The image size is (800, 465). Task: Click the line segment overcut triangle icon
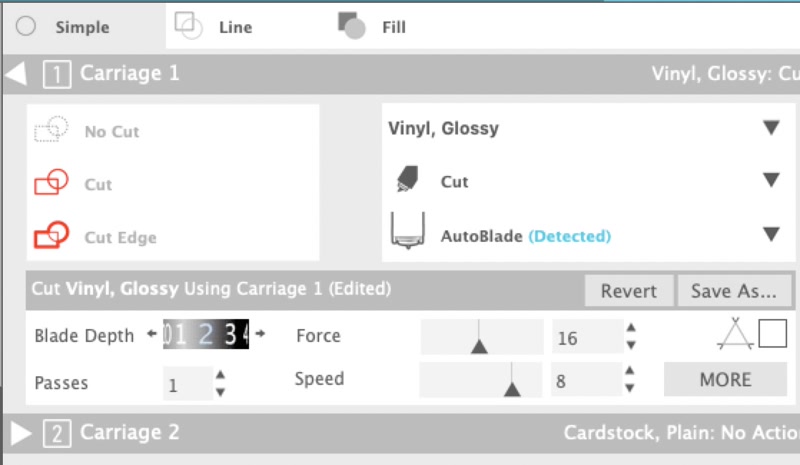tap(734, 334)
